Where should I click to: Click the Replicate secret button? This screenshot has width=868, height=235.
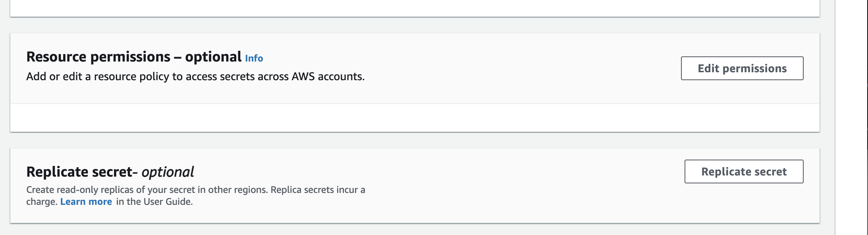(744, 171)
